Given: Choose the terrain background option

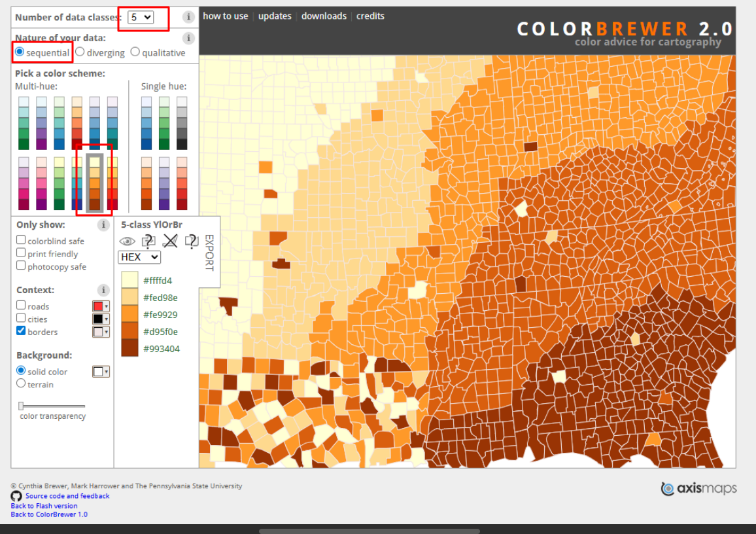Looking at the screenshot, I should click(21, 383).
